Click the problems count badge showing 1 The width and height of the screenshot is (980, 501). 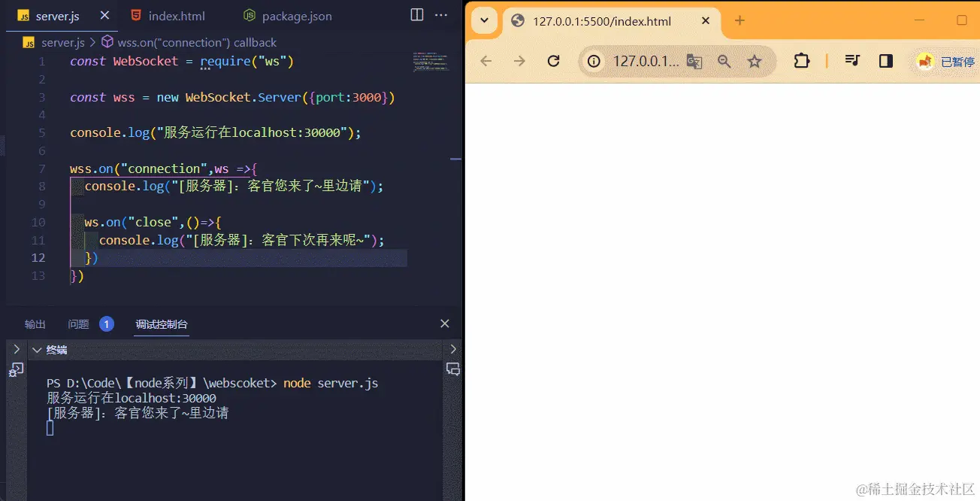click(x=106, y=324)
